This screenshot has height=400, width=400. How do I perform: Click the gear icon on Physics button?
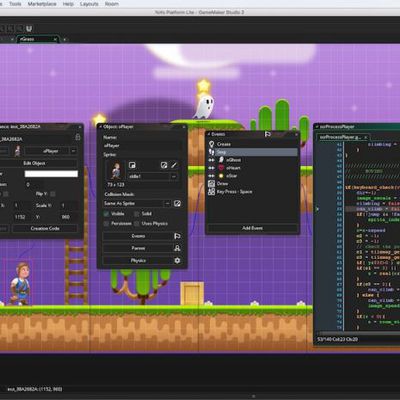(x=177, y=261)
